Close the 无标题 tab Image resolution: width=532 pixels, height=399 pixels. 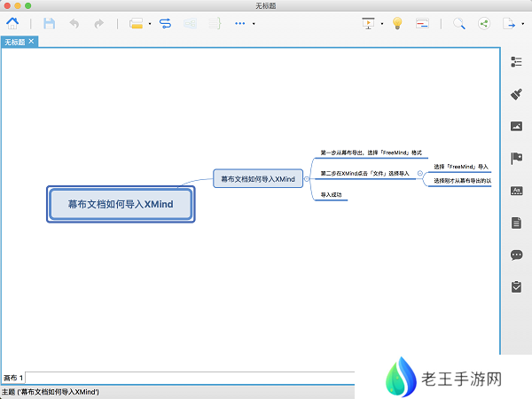pyautogui.click(x=31, y=42)
